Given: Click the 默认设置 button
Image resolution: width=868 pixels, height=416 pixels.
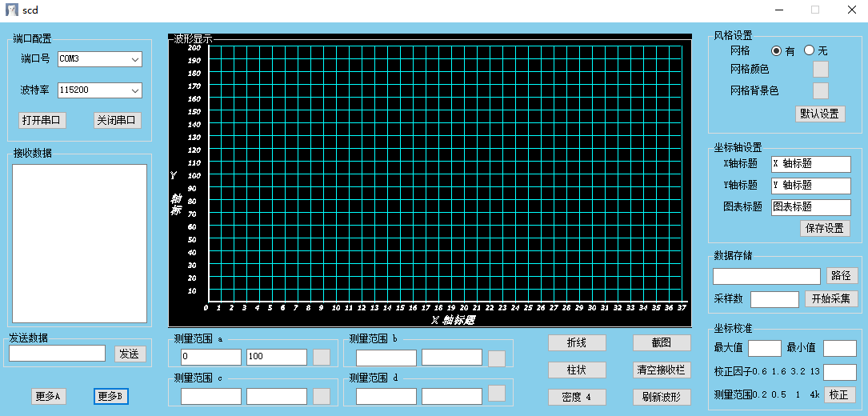Looking at the screenshot, I should (x=820, y=114).
